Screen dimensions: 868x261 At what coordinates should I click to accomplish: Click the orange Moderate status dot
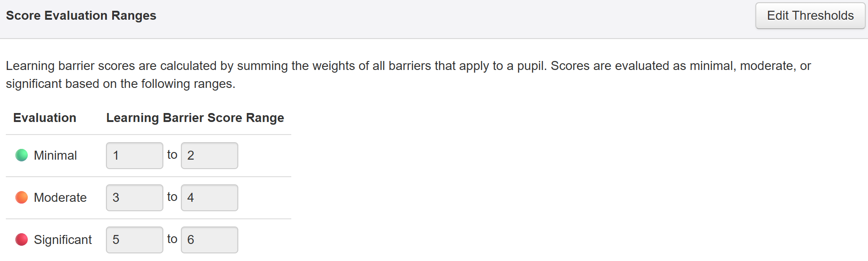click(x=22, y=197)
